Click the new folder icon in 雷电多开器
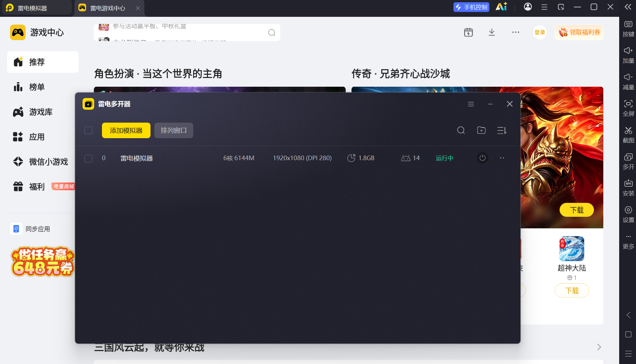Screen dimensions: 636x364 coord(481,130)
